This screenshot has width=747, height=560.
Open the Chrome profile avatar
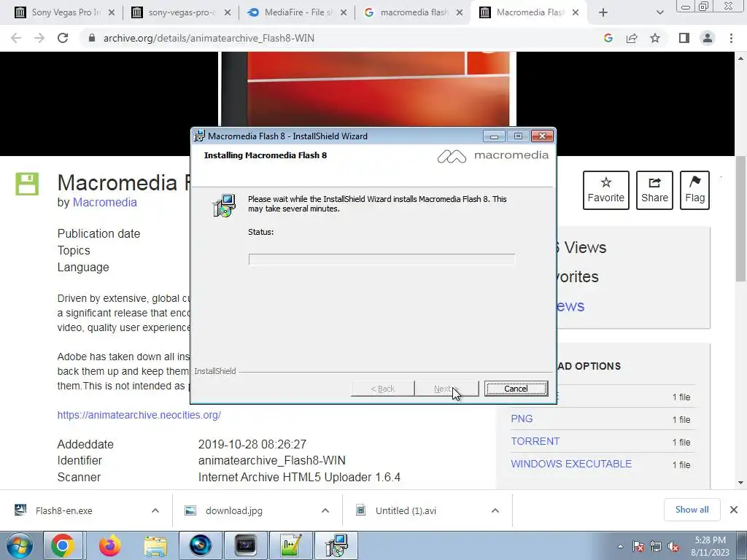click(x=708, y=38)
